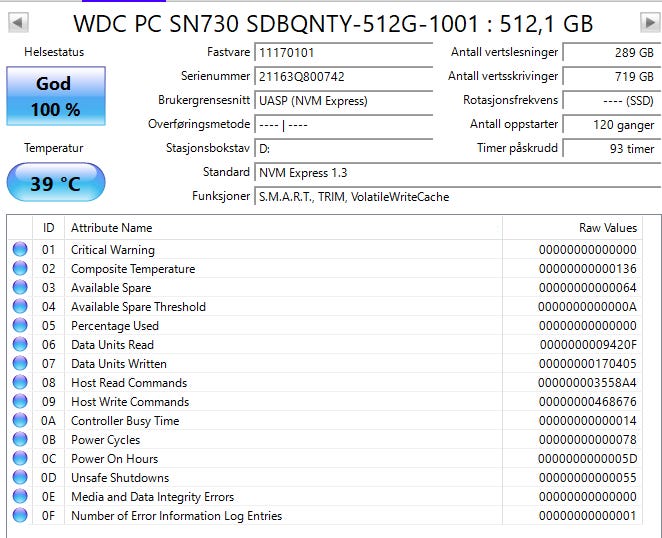
Task: Select the Data Units Written attribute name
Action: pyautogui.click(x=119, y=364)
